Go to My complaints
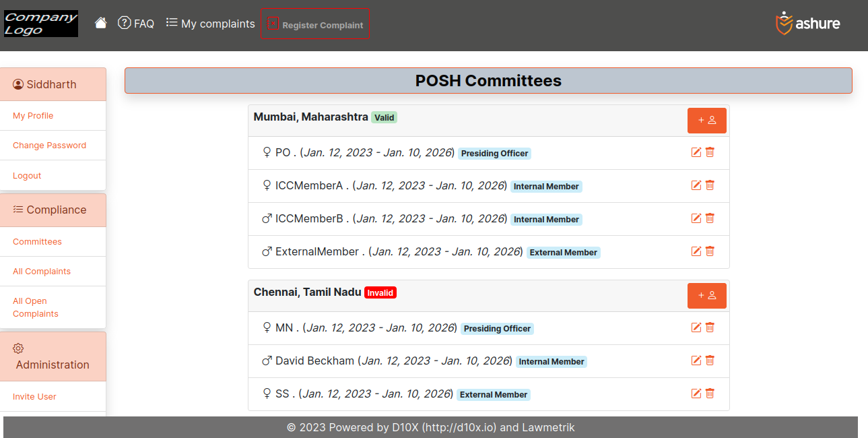Viewport: 868px width, 438px height. pyautogui.click(x=211, y=24)
